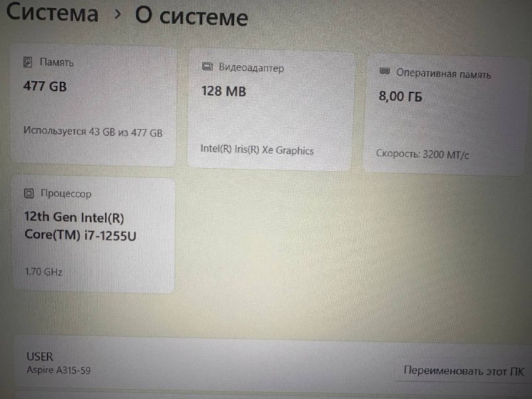Click the Aspire A315-59 model label

pyautogui.click(x=59, y=370)
